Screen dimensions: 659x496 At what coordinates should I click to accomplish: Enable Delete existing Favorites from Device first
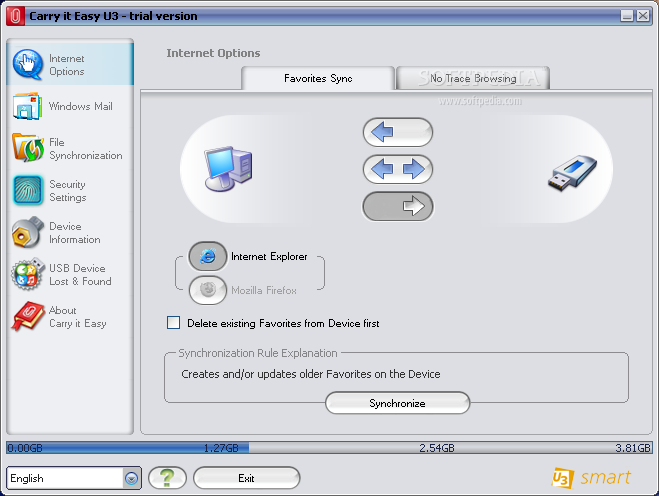173,323
